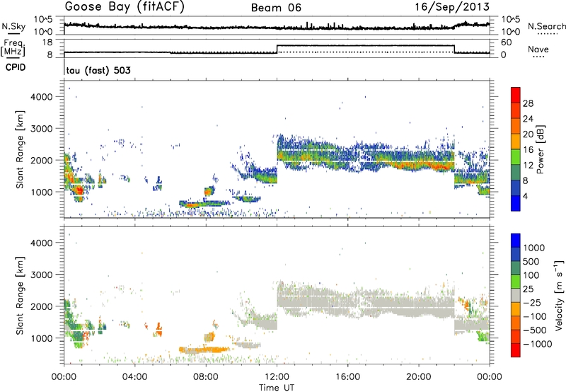Click the 'Goose Bay (fitACF)' title text
The image size is (566, 392).
click(x=125, y=7)
